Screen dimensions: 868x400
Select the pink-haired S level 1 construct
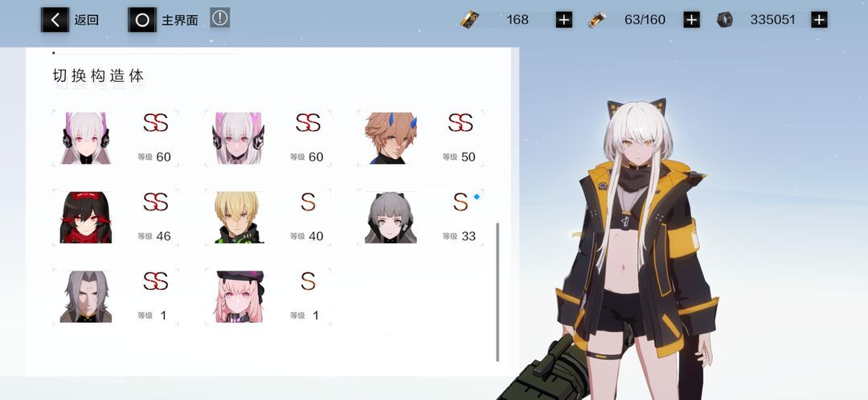point(268,296)
